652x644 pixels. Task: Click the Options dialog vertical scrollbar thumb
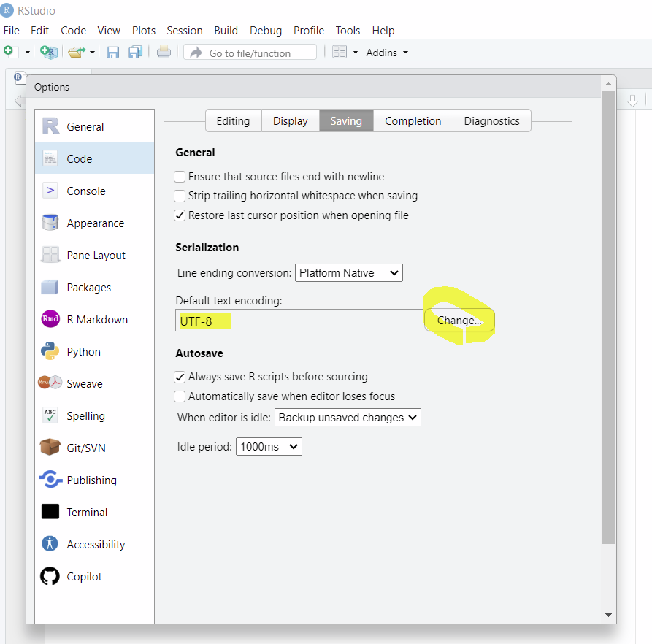coord(608,317)
